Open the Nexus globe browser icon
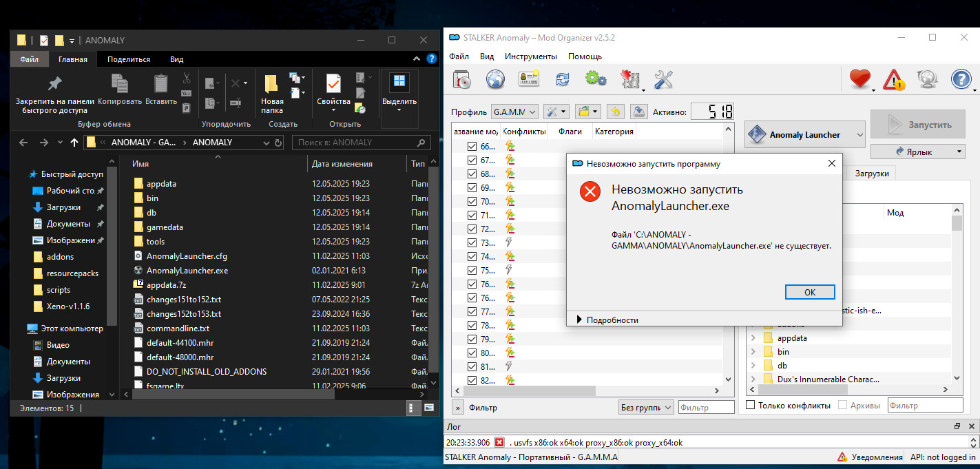Image resolution: width=980 pixels, height=469 pixels. 496,80
